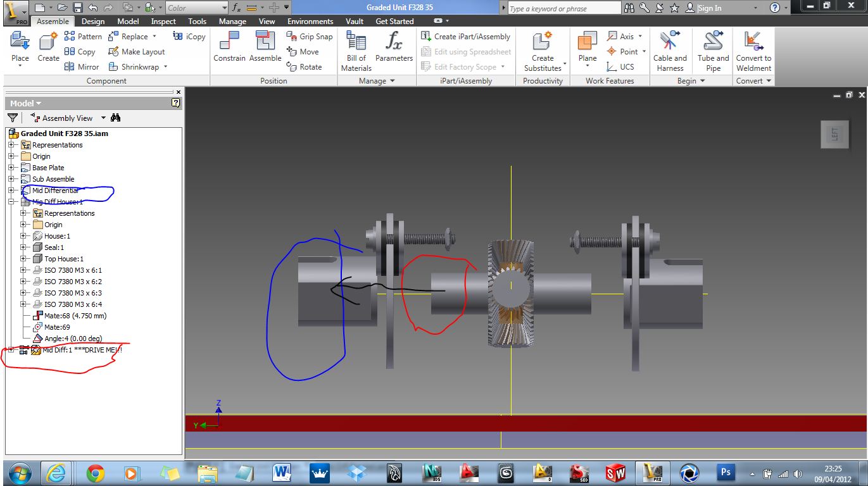
Task: Insert a UCS work feature
Action: 620,67
